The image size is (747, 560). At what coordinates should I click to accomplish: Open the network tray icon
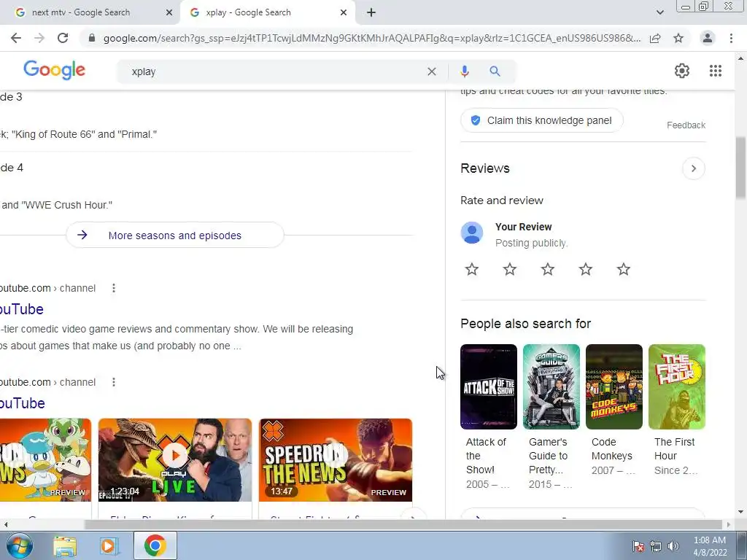656,546
